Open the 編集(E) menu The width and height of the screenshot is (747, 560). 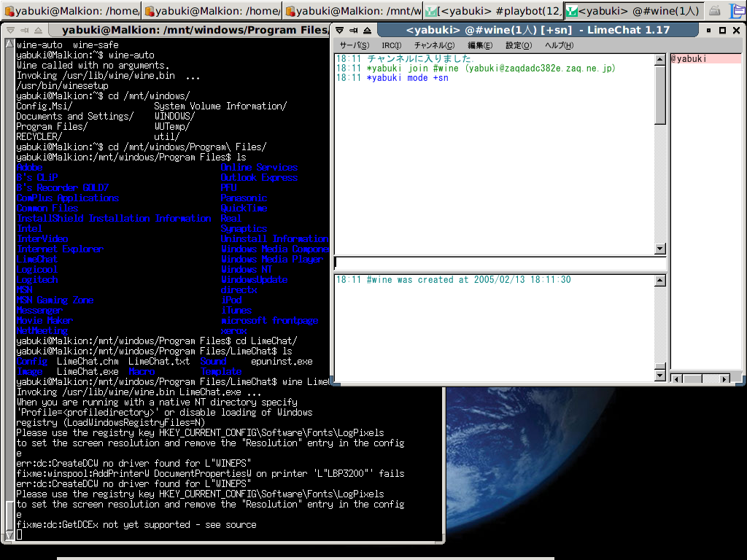[480, 45]
